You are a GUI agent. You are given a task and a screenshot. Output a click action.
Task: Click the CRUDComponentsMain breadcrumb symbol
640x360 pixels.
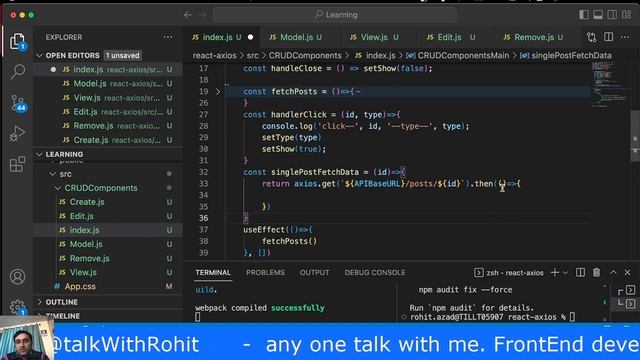coord(463,56)
